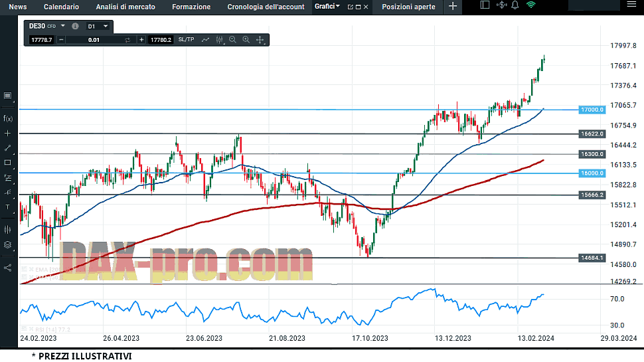Open the Fibonacci retracement tool
Viewport: 644px width, 362px height.
[7, 178]
